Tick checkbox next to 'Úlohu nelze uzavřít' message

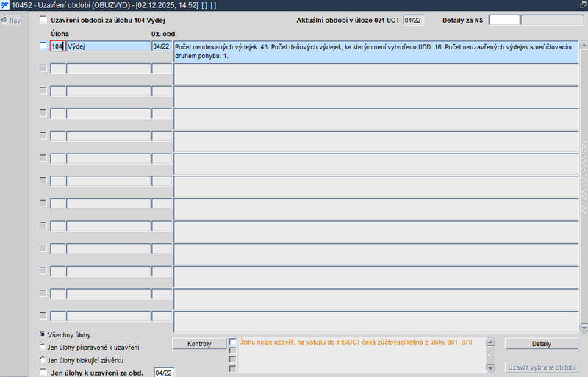tap(233, 342)
